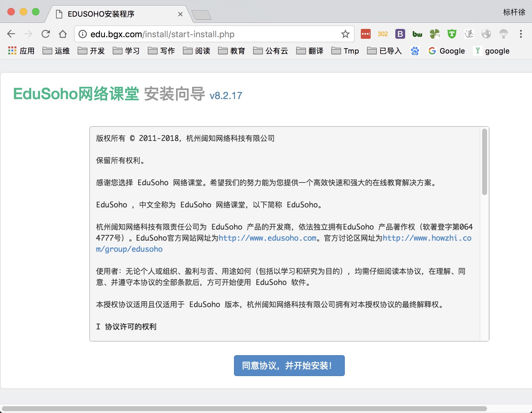Open the http://www.edusoho.com link
532x413 pixels.
coord(268,238)
